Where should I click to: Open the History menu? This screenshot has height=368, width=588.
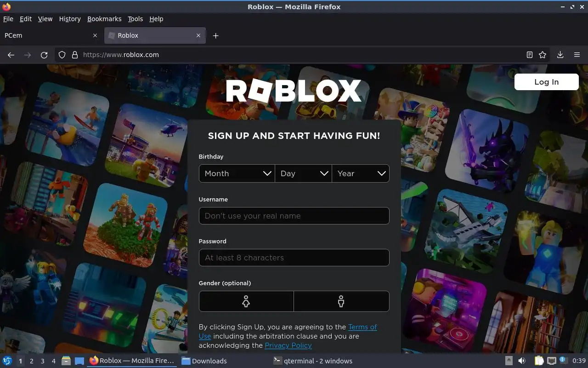(70, 19)
